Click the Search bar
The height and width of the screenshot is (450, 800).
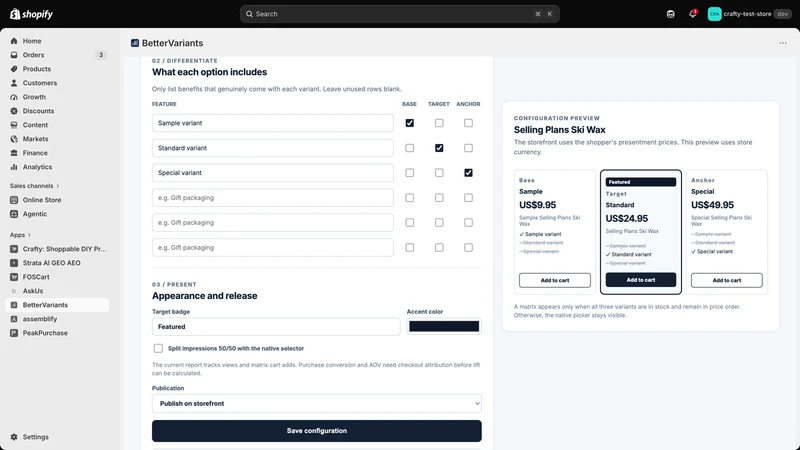tap(399, 14)
